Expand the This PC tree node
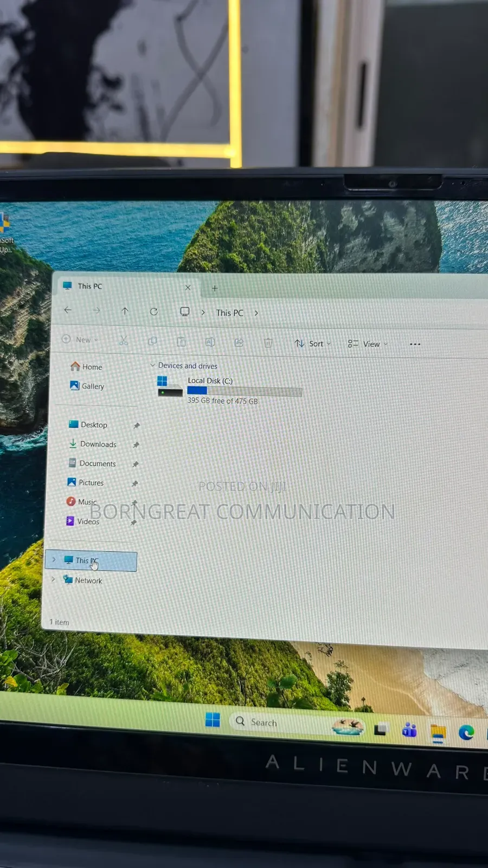Image resolution: width=488 pixels, height=868 pixels. (x=54, y=559)
